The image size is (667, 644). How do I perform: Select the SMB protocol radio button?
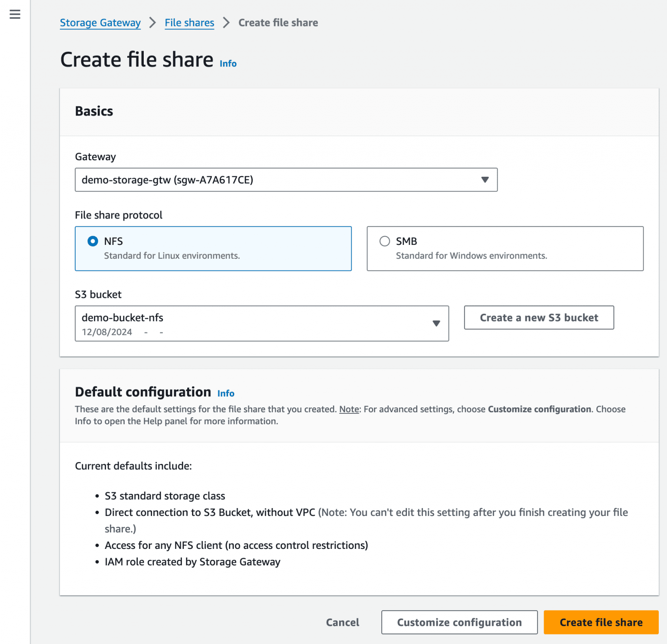point(384,241)
